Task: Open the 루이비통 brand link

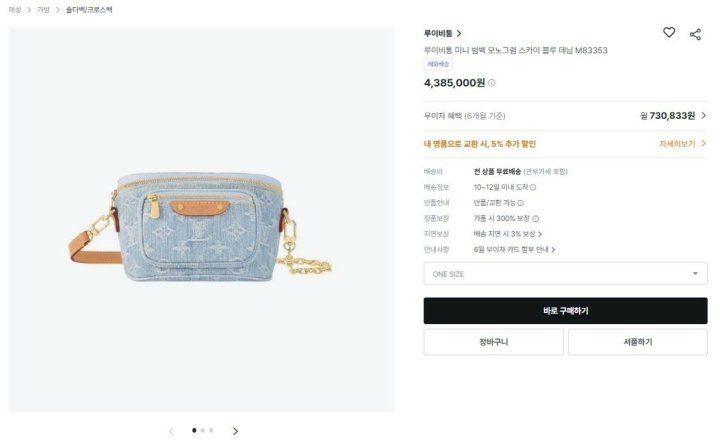Action: pyautogui.click(x=443, y=34)
